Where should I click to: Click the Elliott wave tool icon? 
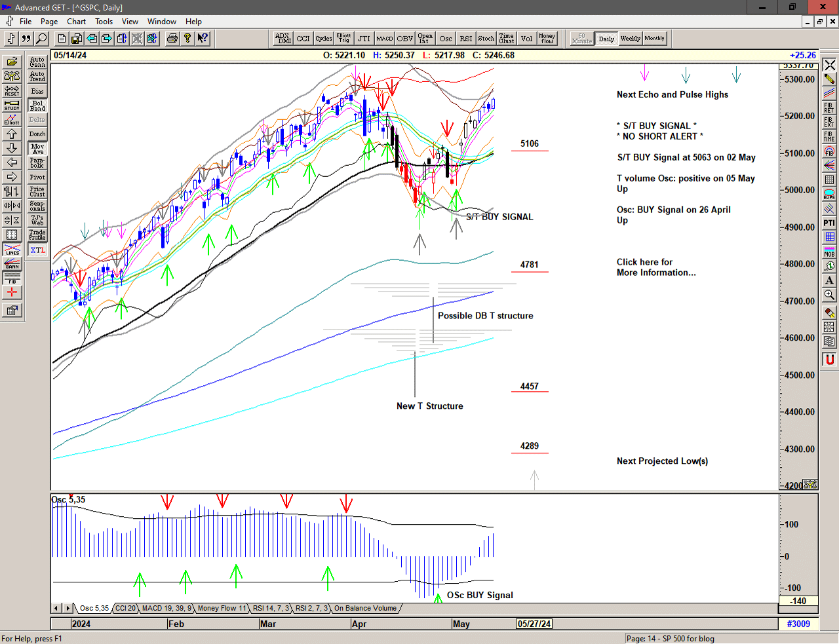(12, 119)
